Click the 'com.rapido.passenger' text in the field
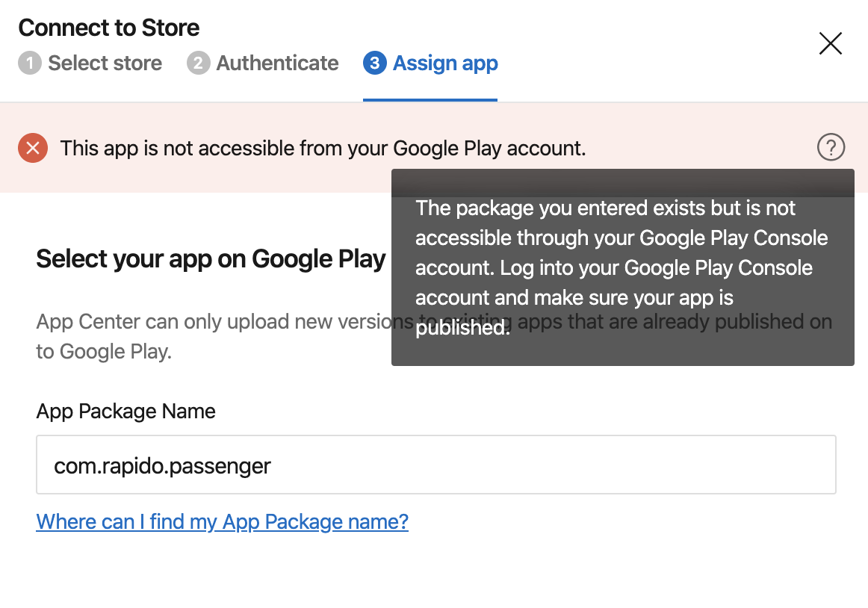 tap(162, 467)
